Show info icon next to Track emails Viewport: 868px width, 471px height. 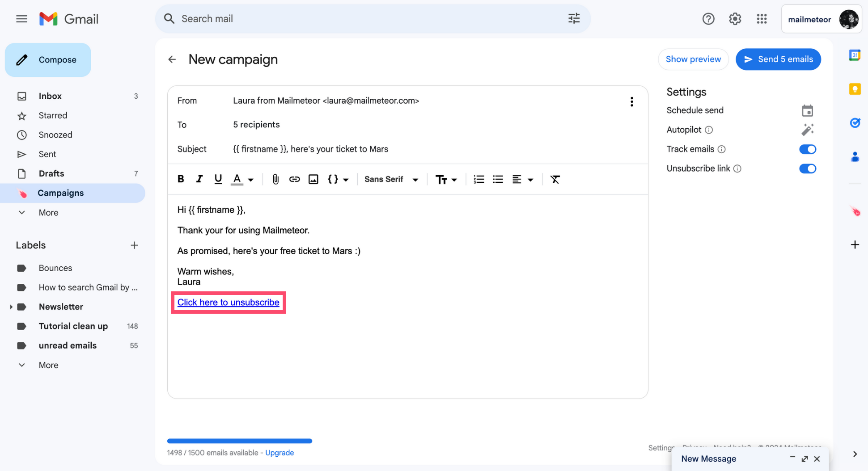(x=721, y=149)
